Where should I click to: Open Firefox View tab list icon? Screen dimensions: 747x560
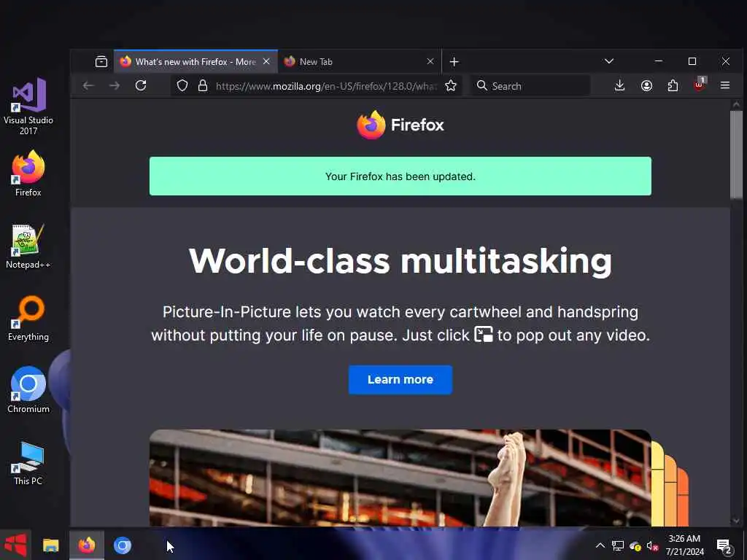(x=101, y=61)
